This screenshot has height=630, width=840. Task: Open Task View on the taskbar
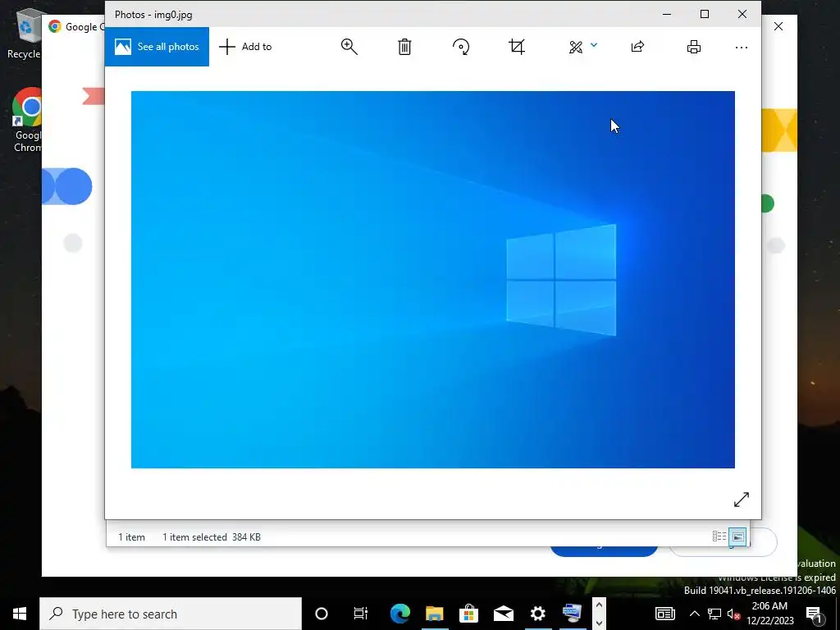(x=361, y=614)
